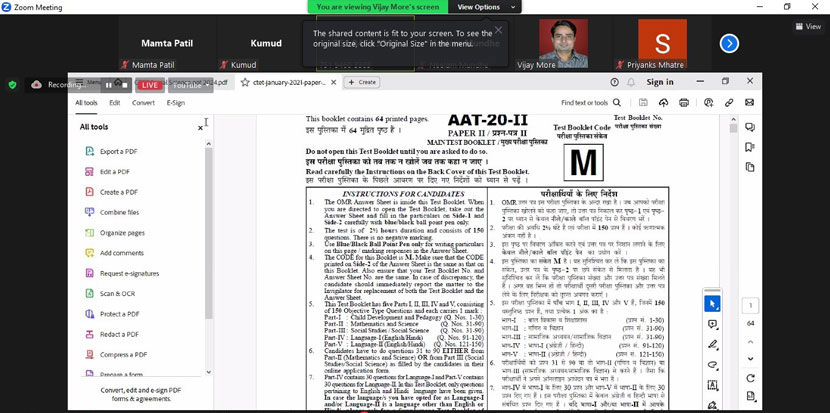Choose the Create a PDF tool icon
Viewport: 830px width, 413px height.
pos(89,192)
